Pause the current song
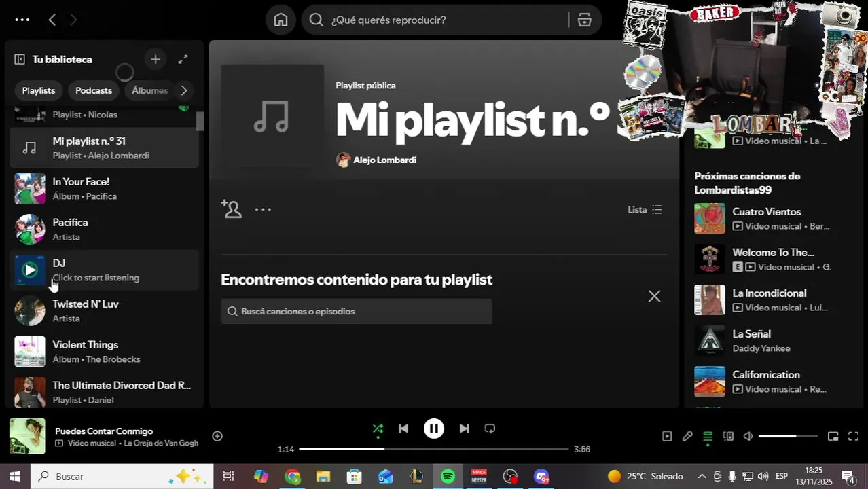The height and width of the screenshot is (489, 868). tap(434, 429)
